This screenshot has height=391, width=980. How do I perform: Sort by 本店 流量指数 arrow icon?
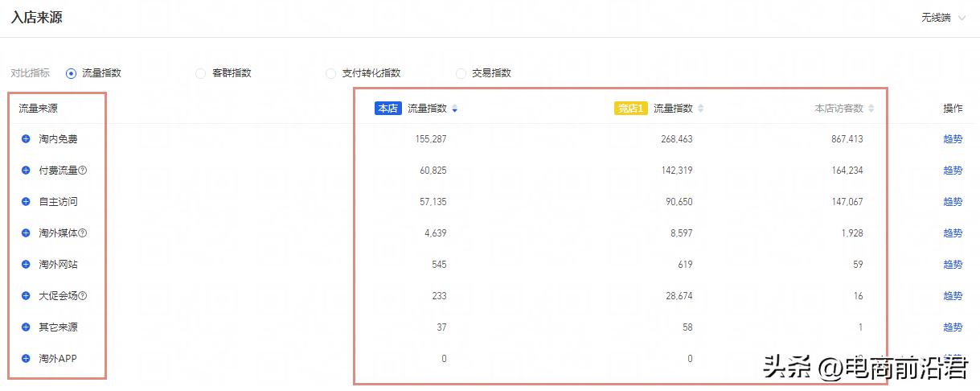455,109
